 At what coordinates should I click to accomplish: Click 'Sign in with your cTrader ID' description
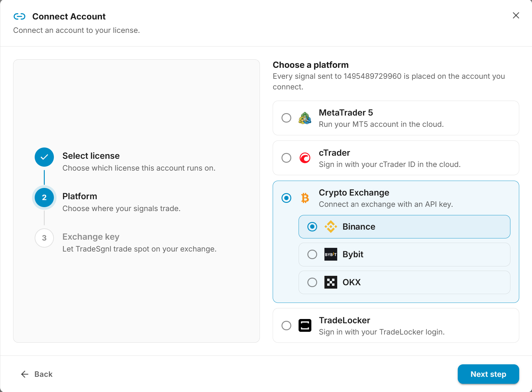tap(390, 164)
